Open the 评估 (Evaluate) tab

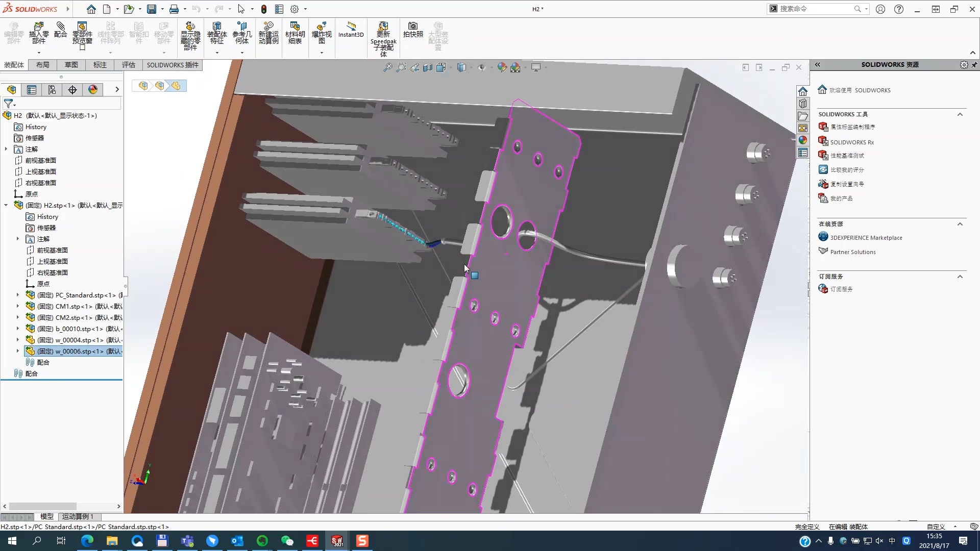coord(129,65)
